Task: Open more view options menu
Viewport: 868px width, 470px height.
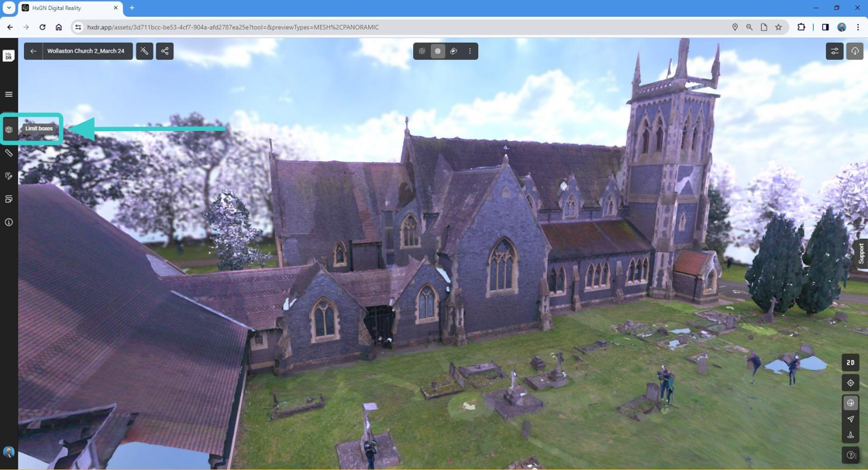Action: pos(470,51)
